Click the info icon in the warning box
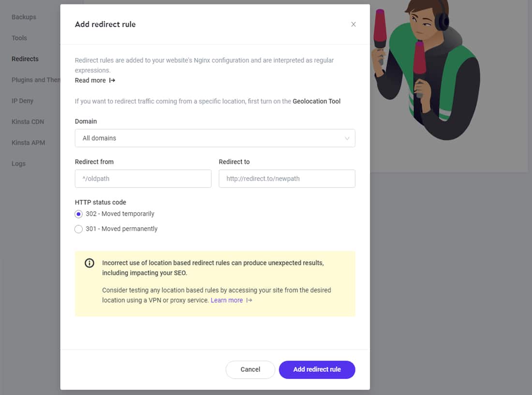Screen dimensions: 532x395 [x=89, y=263]
